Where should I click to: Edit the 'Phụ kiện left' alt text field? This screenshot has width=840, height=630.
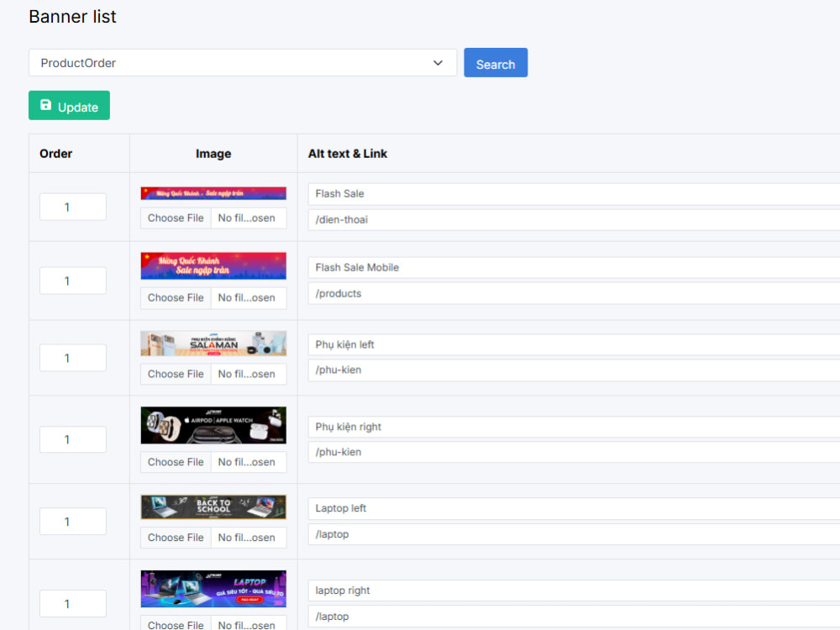tap(574, 345)
